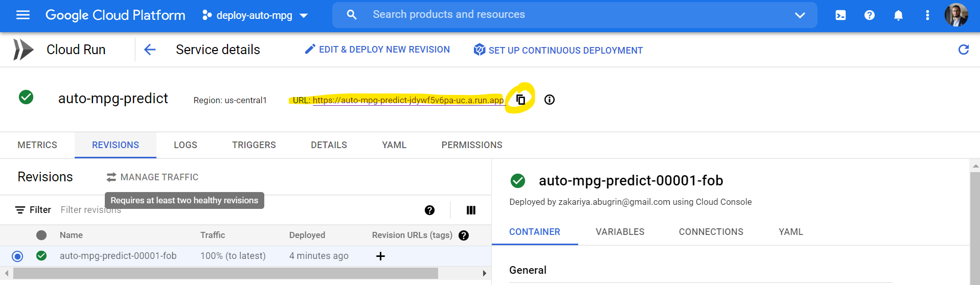Open the revisions table help icon
This screenshot has height=285, width=980.
pyautogui.click(x=429, y=210)
